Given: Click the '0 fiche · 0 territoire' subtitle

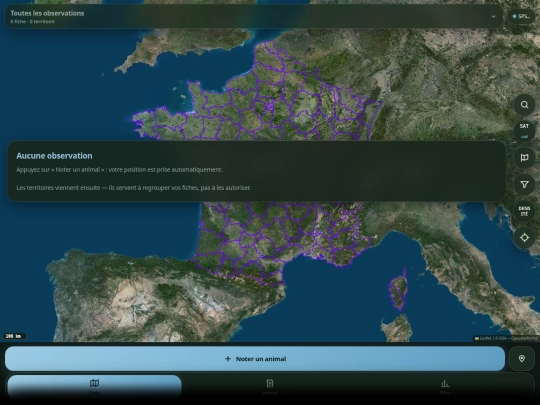Looking at the screenshot, I should [x=32, y=21].
